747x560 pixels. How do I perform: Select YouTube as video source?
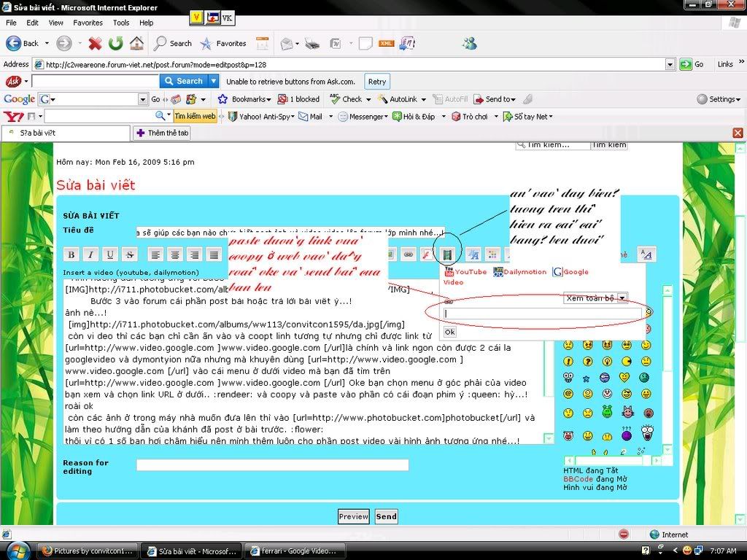465,271
